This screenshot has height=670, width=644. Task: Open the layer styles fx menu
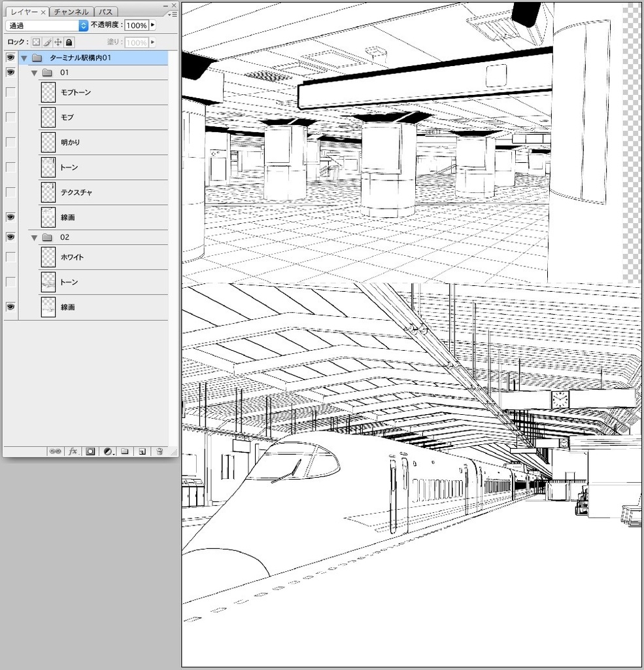click(x=72, y=451)
